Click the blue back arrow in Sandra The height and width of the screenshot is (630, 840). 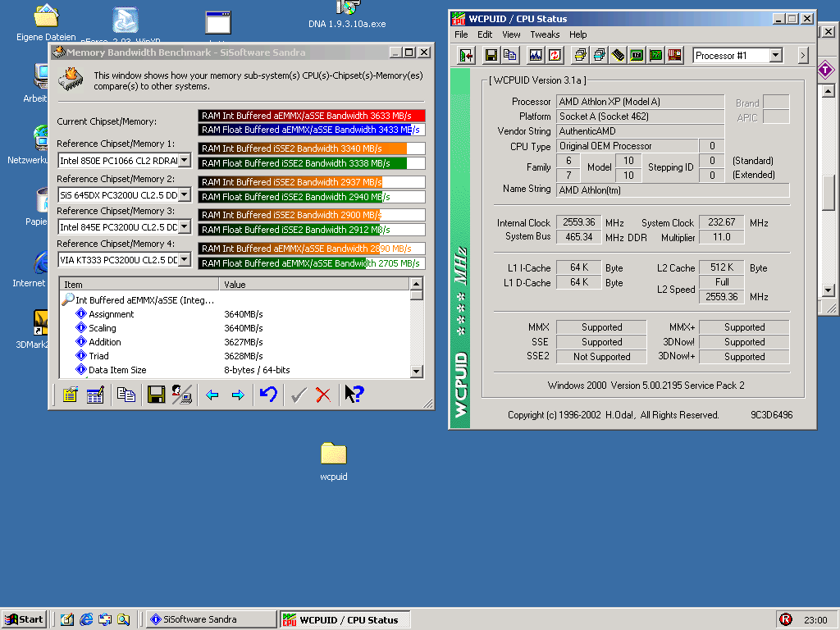[x=212, y=395]
